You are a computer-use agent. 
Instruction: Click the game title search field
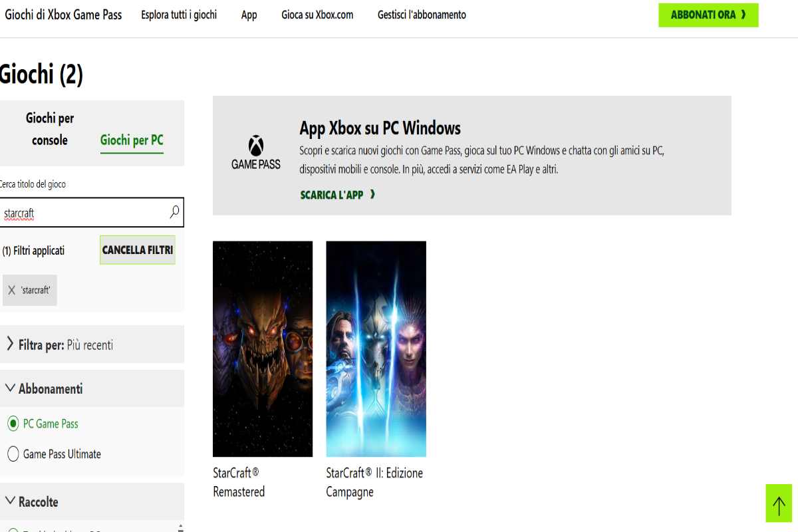pos(83,213)
